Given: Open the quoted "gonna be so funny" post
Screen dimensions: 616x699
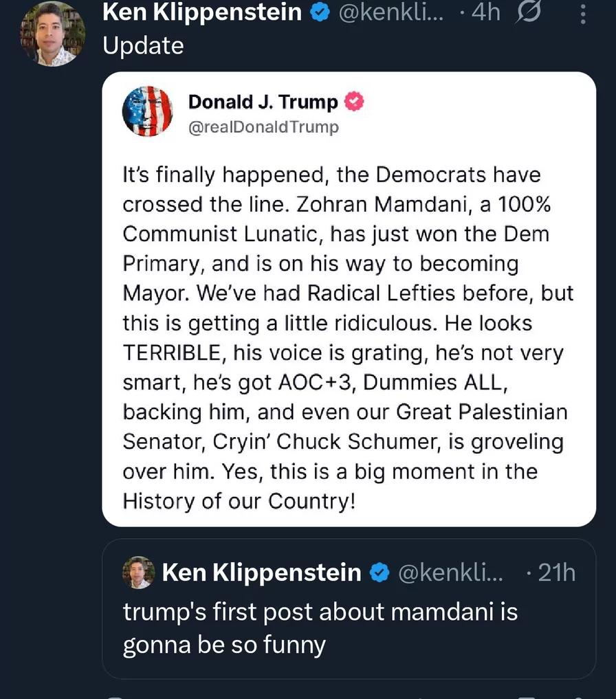Looking at the screenshot, I should 320,628.
